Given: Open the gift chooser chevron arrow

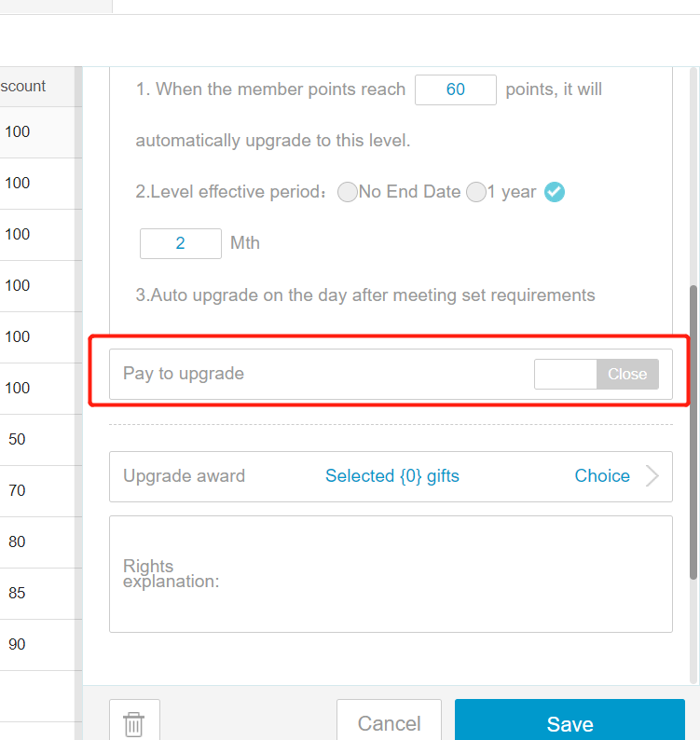Looking at the screenshot, I should click(652, 475).
